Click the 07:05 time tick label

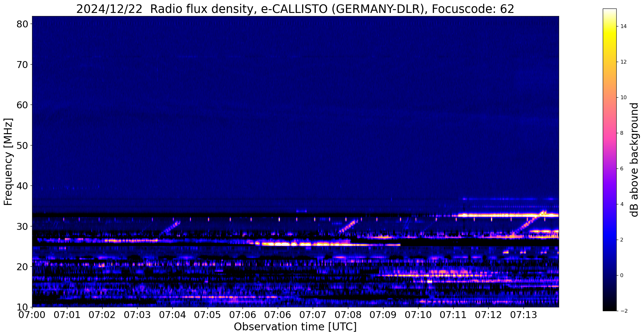[208, 315]
